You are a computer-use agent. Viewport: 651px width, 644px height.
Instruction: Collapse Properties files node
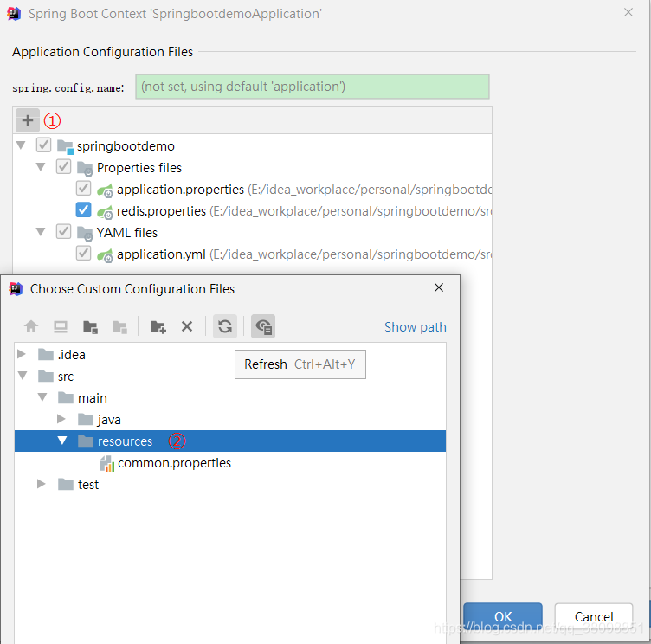pyautogui.click(x=41, y=167)
